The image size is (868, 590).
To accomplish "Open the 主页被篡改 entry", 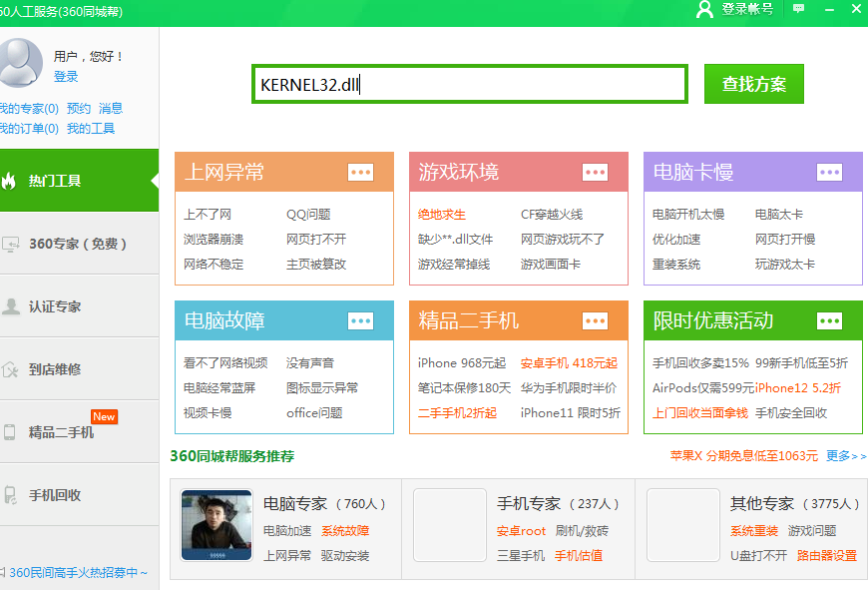I will [316, 265].
